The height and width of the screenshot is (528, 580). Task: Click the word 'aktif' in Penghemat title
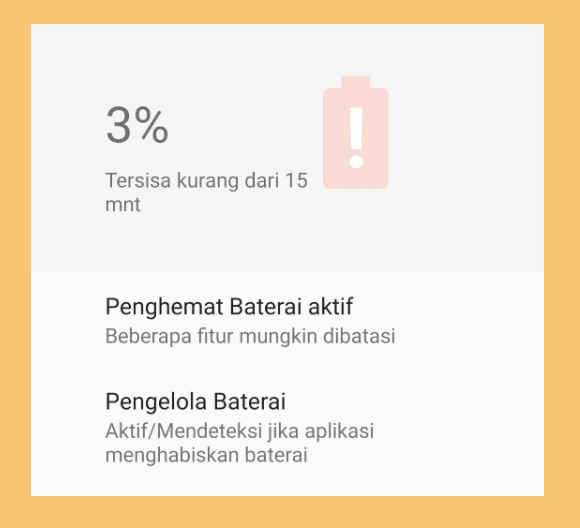[330, 306]
